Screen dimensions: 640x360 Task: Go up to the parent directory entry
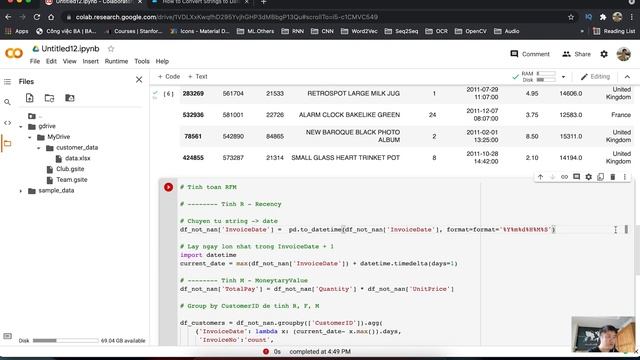click(x=35, y=116)
